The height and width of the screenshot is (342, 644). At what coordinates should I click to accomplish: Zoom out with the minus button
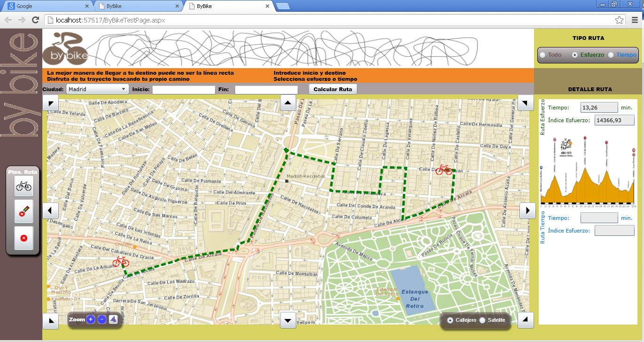pyautogui.click(x=102, y=320)
